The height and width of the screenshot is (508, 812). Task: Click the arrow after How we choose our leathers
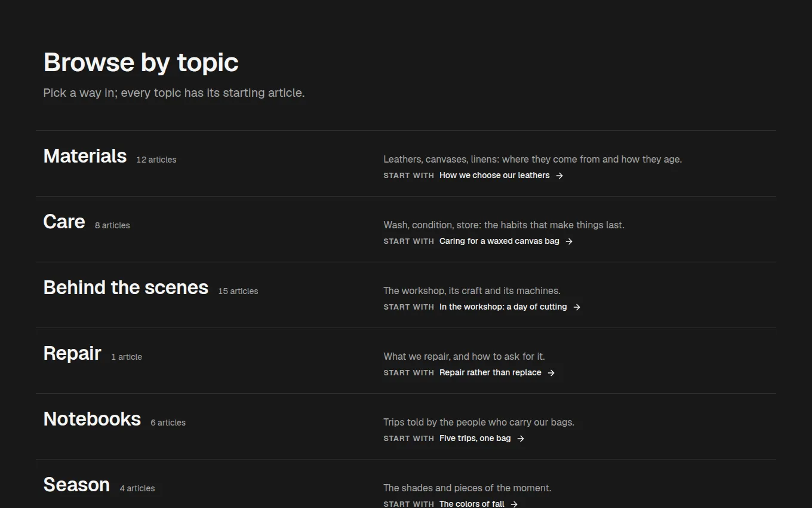click(559, 176)
